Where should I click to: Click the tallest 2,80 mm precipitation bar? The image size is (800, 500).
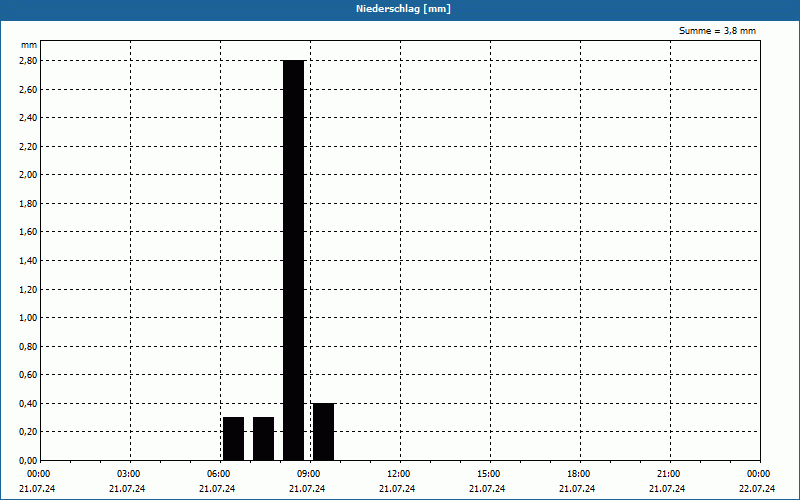(x=294, y=260)
